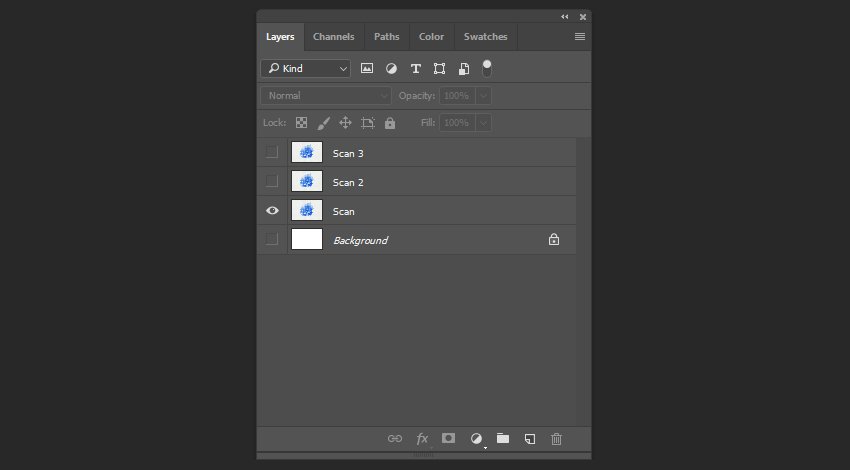This screenshot has width=850, height=470.
Task: Click the shape layer filter icon
Action: tap(440, 69)
